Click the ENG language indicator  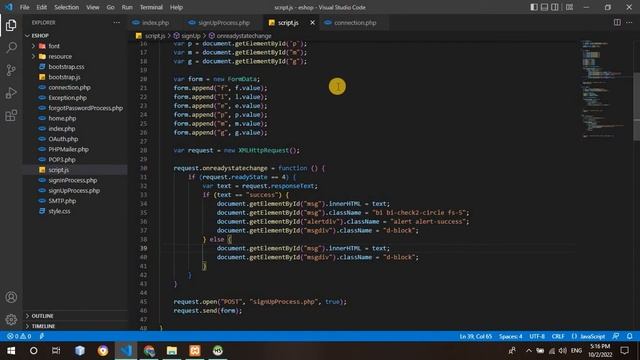point(576,351)
